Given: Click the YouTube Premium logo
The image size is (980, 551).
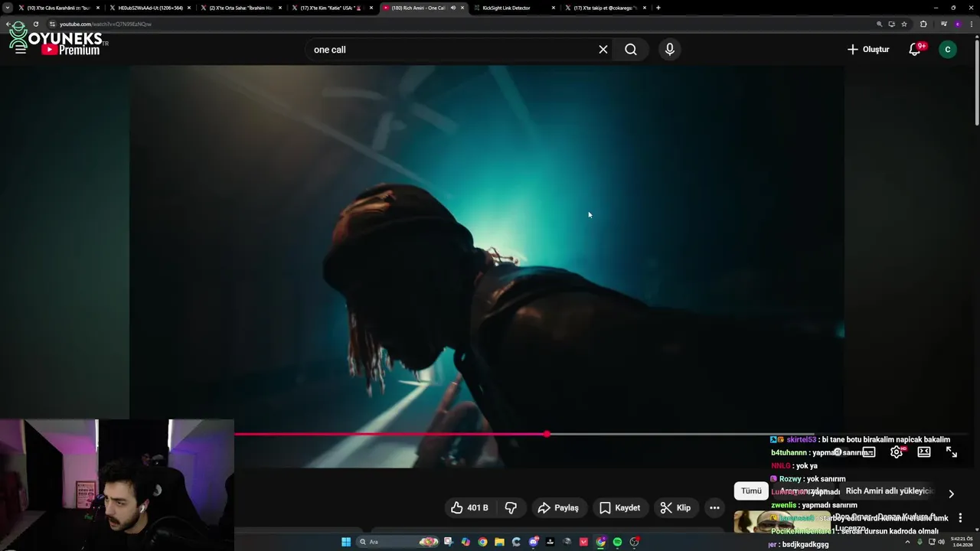Looking at the screenshot, I should (x=71, y=50).
